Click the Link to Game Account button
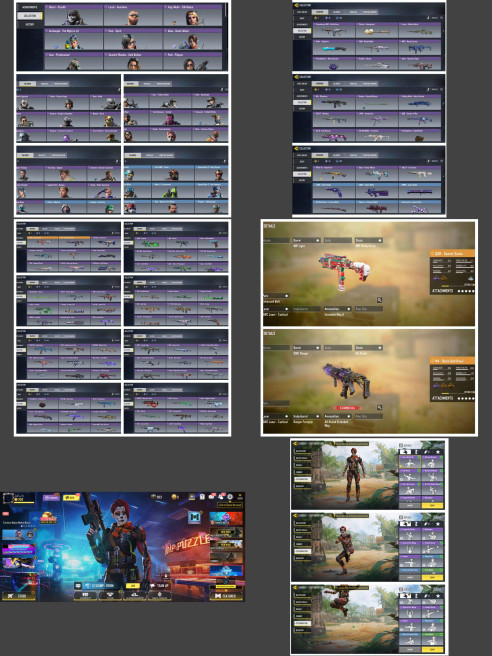This screenshot has width=492, height=656. coord(230,505)
